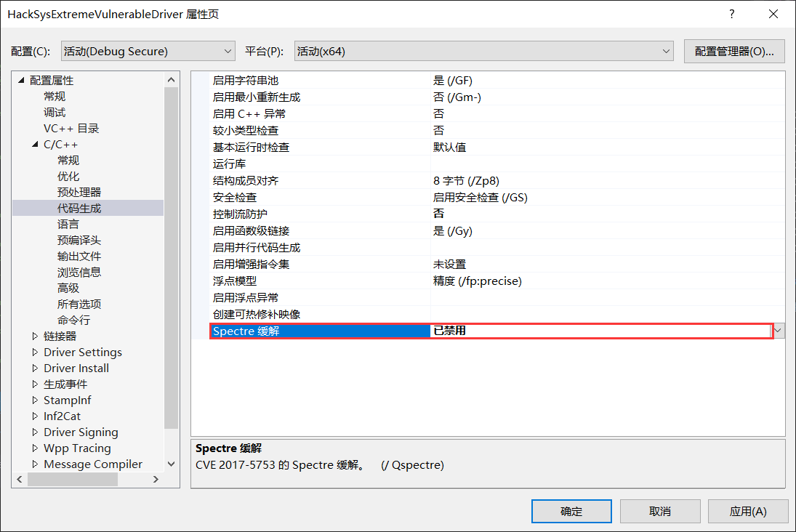Click the 取消 button

coord(660,511)
